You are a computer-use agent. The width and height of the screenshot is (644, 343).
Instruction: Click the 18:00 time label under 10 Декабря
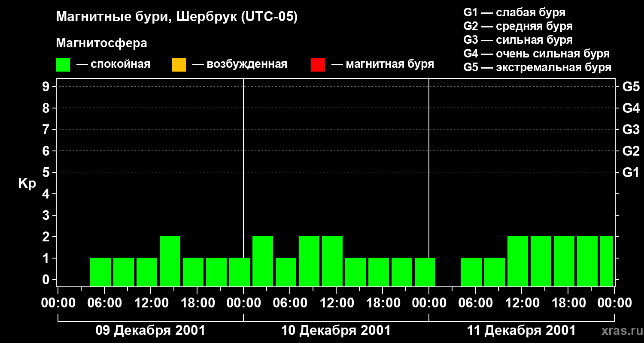point(383,303)
